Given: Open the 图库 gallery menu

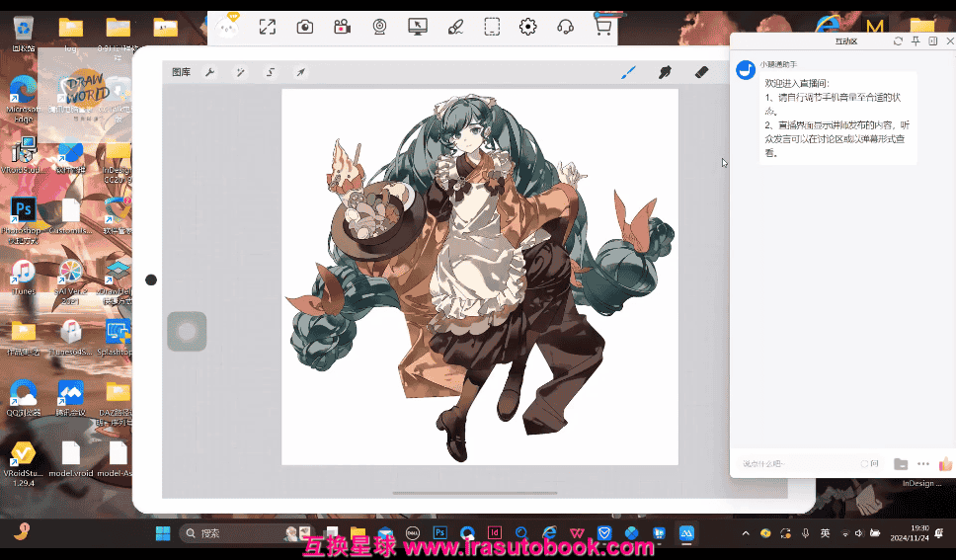Looking at the screenshot, I should (181, 72).
